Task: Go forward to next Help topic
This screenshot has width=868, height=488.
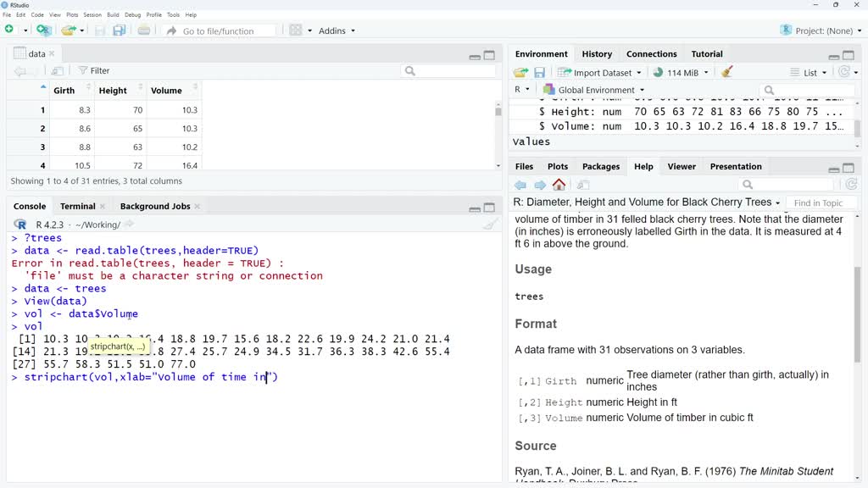Action: click(x=540, y=185)
